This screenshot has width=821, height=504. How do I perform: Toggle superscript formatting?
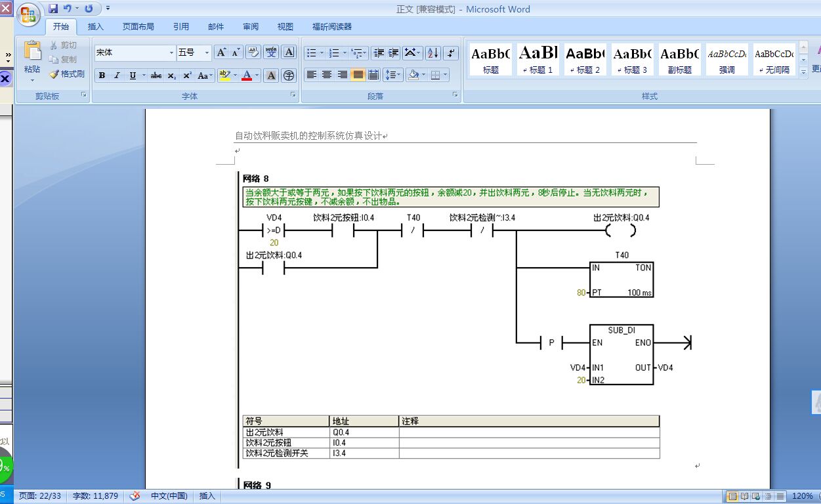(x=188, y=75)
